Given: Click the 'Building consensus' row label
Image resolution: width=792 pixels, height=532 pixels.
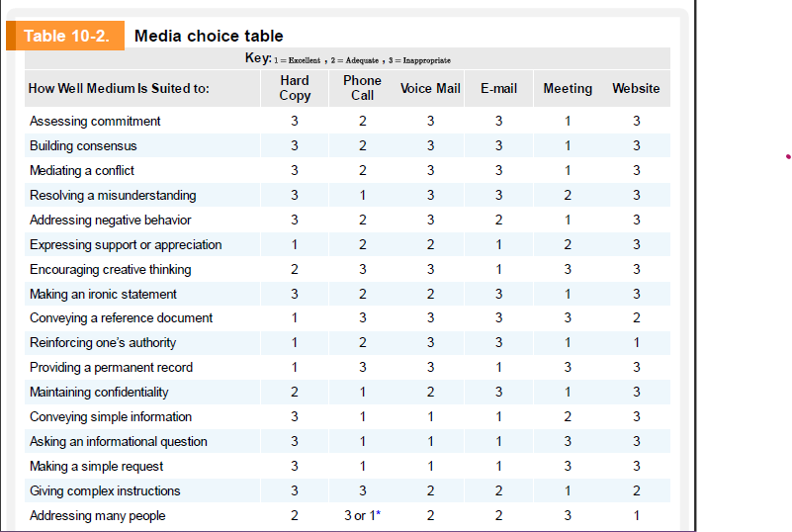Looking at the screenshot, I should coord(83,146).
